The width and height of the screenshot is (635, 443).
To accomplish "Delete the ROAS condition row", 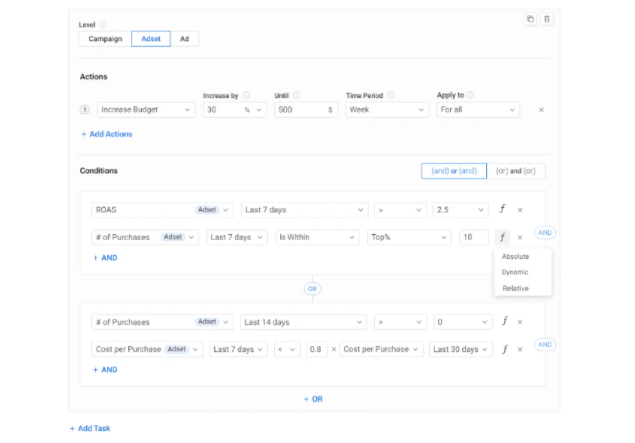I will pyautogui.click(x=520, y=210).
